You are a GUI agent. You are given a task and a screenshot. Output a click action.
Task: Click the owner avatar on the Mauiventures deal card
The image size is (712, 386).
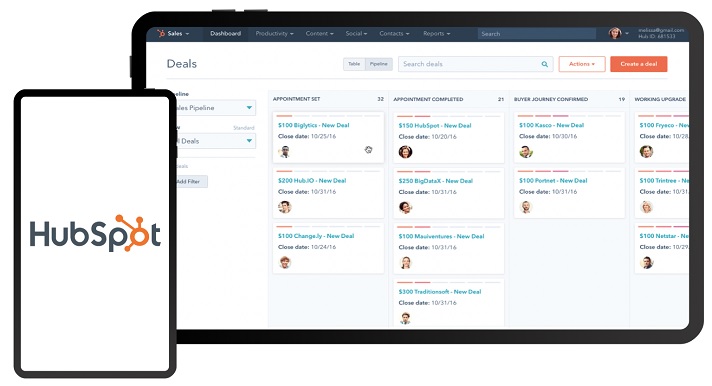coord(405,262)
